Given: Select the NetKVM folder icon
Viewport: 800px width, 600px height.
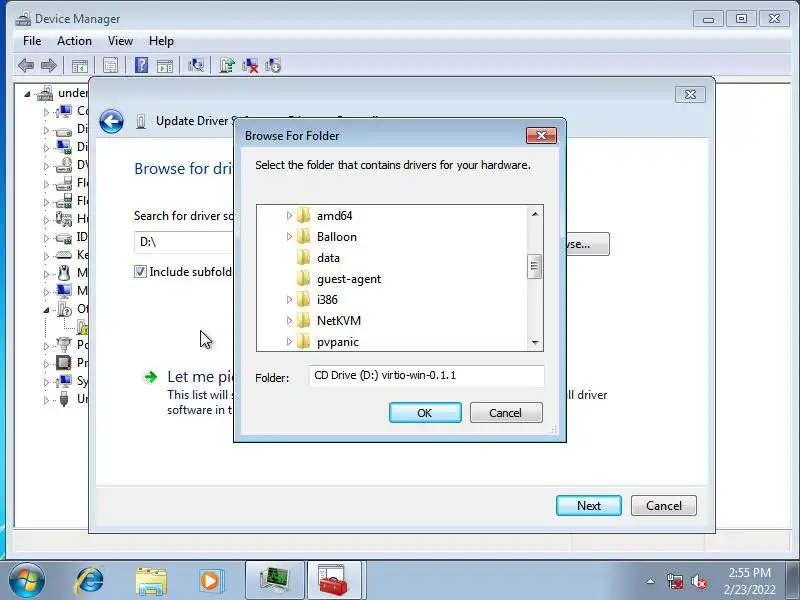Looking at the screenshot, I should (x=304, y=320).
